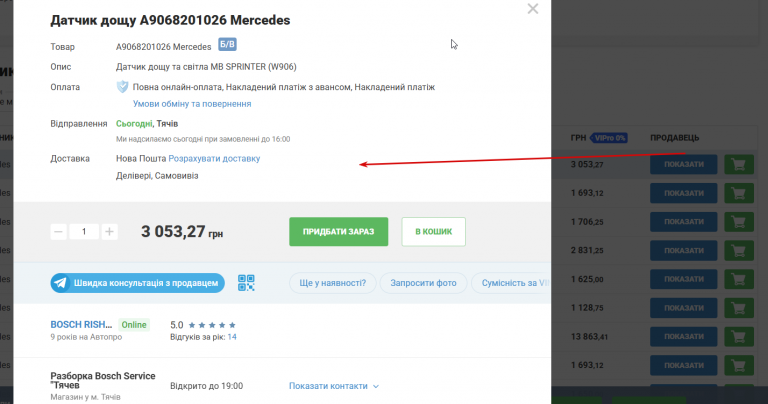Screen dimensions: 768x404
Task: Add 3 053,27 item to cart icon
Action: (739, 165)
